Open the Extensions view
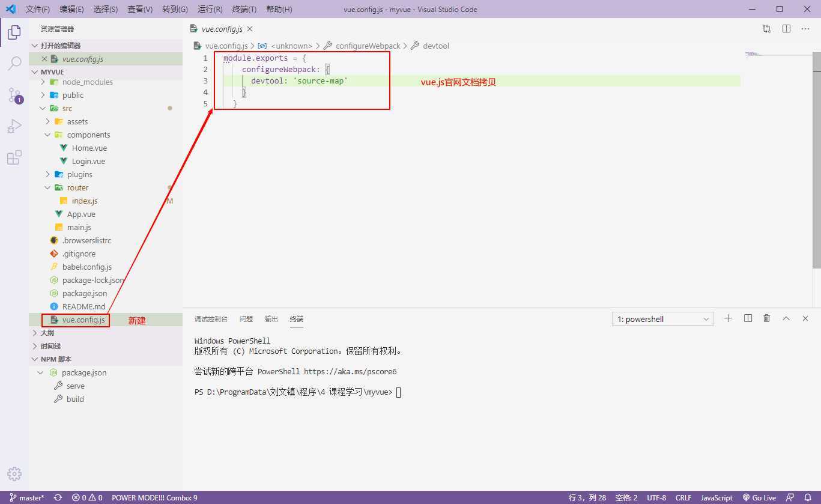Viewport: 821px width, 504px height. pos(14,157)
